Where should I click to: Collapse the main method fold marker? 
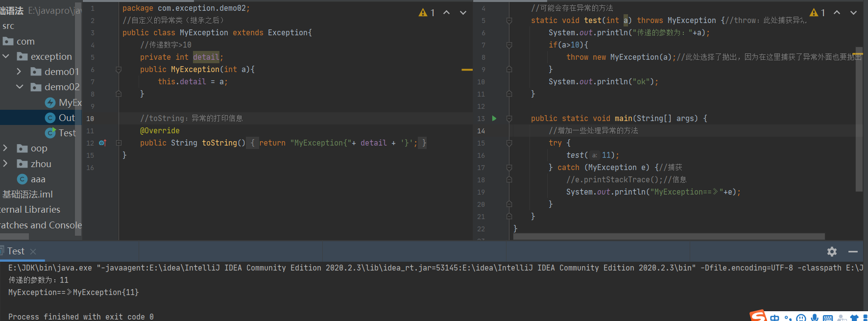tap(509, 119)
